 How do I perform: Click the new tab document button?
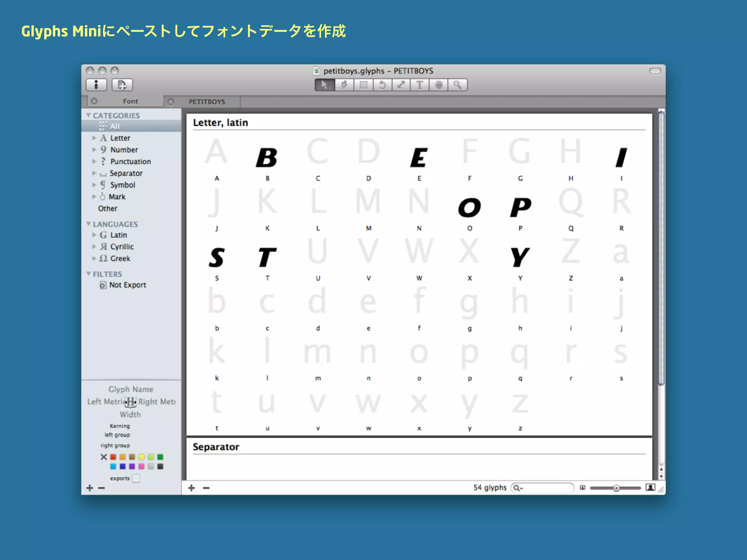point(122,85)
